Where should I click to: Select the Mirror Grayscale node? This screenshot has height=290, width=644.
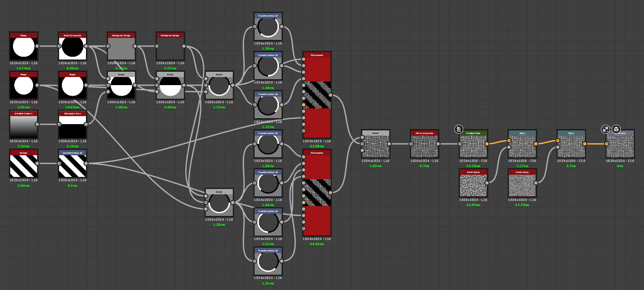424,144
